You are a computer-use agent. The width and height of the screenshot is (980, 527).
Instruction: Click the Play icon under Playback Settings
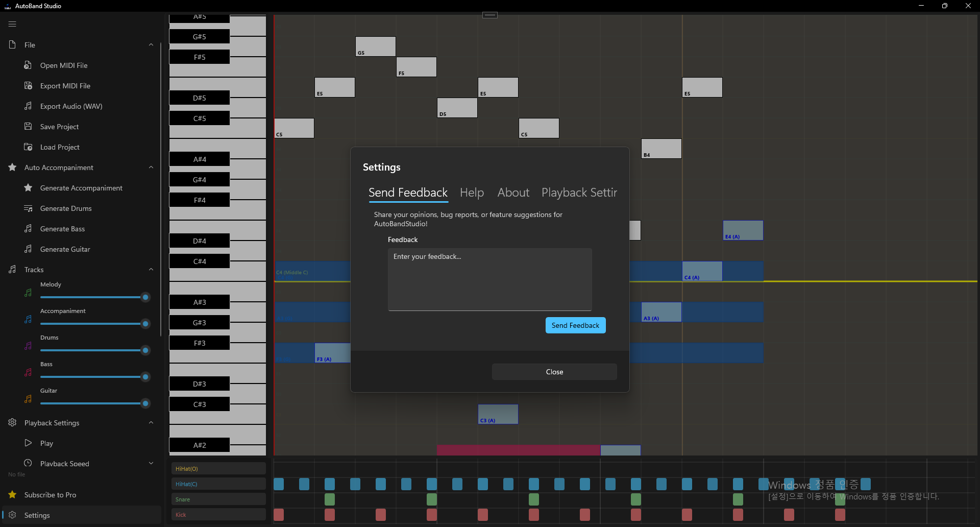[x=28, y=443]
